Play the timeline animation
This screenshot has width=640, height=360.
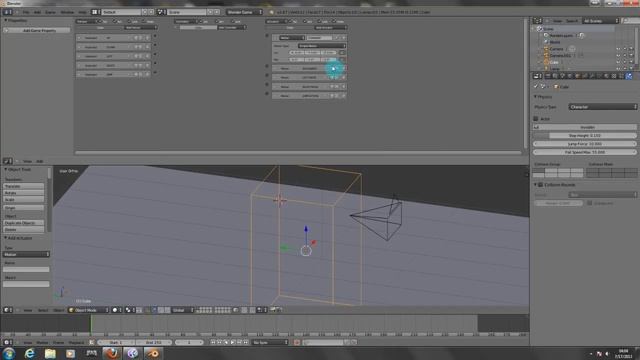pyautogui.click(x=233, y=342)
